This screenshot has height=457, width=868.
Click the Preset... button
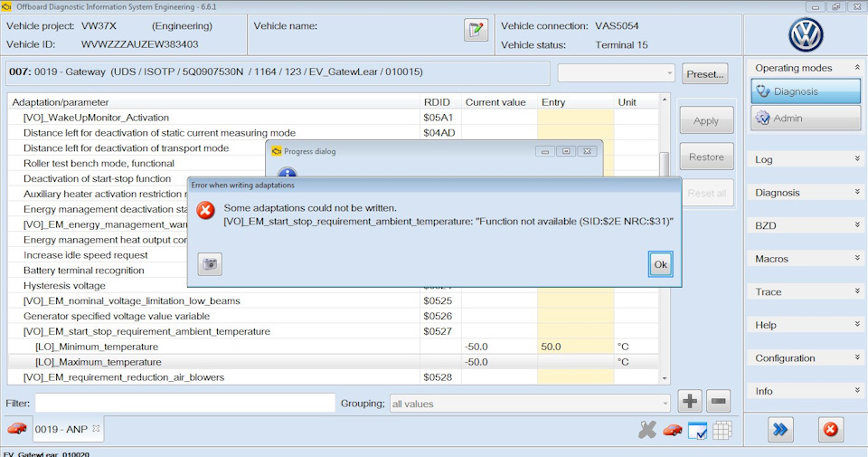tap(704, 73)
